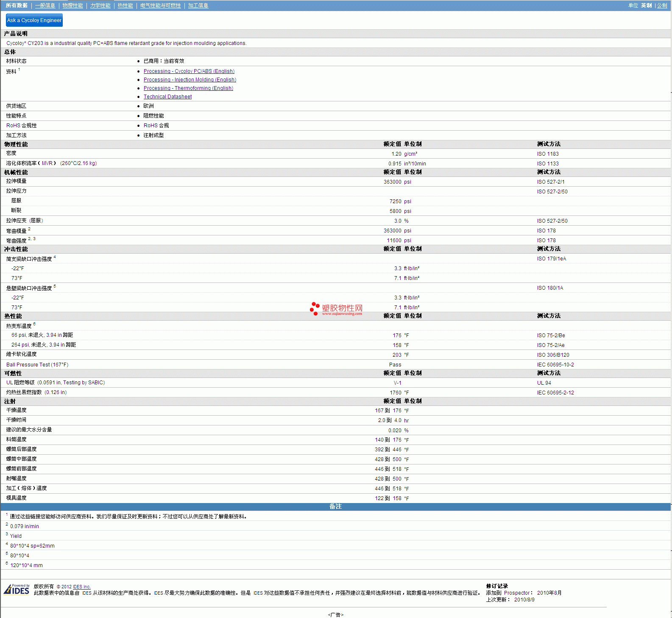The image size is (672, 618).
Task: Click the ISO 180/1A test method
Action: pyautogui.click(x=550, y=288)
